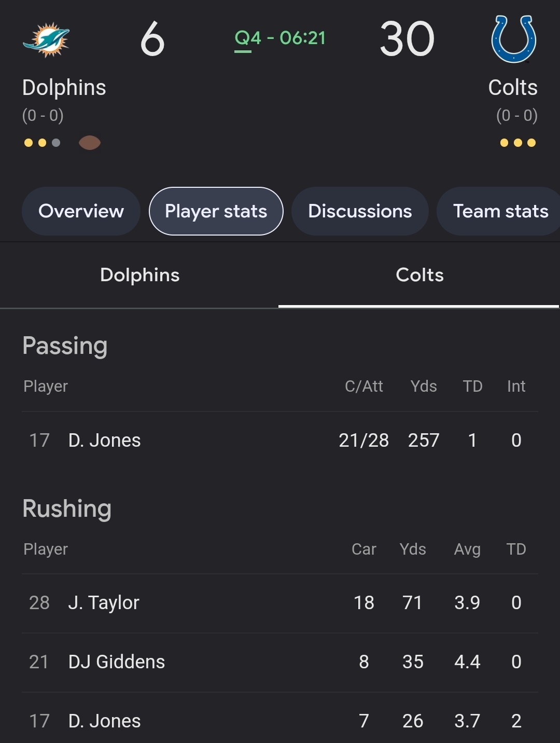Tap the Indianapolis Colts horseshoe logo
This screenshot has width=560, height=743.
click(x=513, y=39)
